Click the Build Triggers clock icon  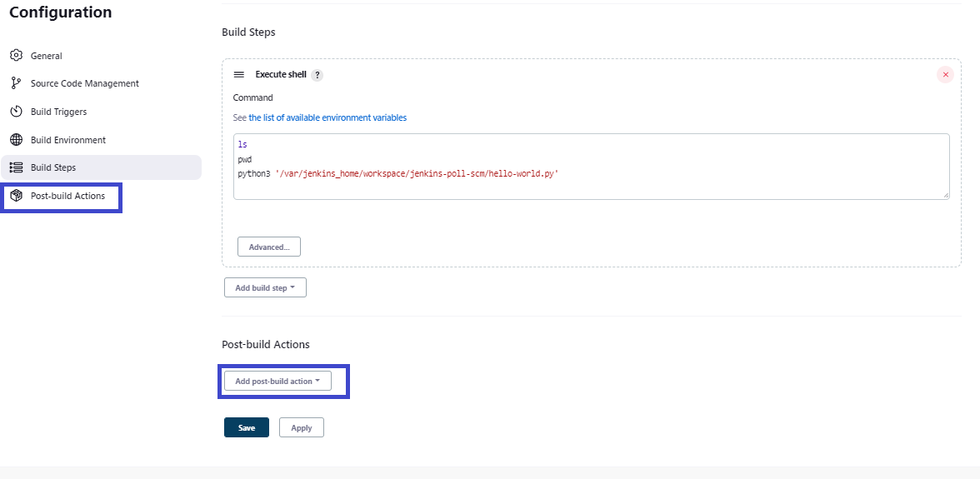[17, 112]
